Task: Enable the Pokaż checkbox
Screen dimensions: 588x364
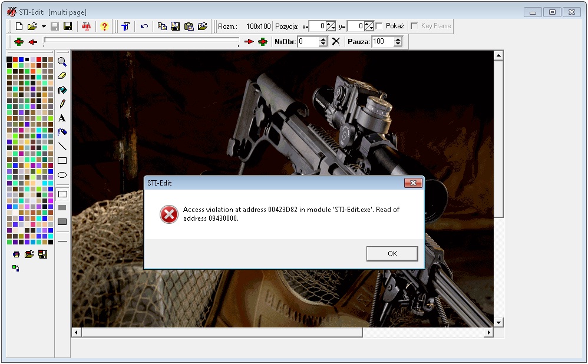Action: pyautogui.click(x=379, y=26)
